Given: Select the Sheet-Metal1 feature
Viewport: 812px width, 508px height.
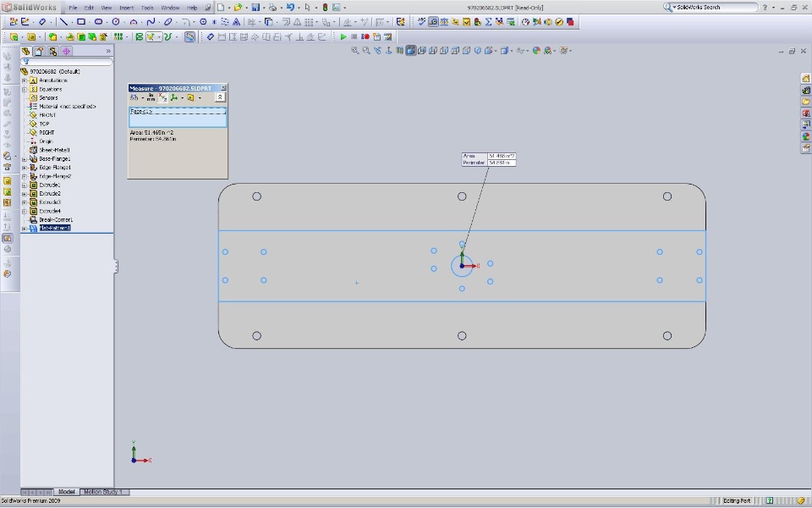Looking at the screenshot, I should click(x=54, y=151).
